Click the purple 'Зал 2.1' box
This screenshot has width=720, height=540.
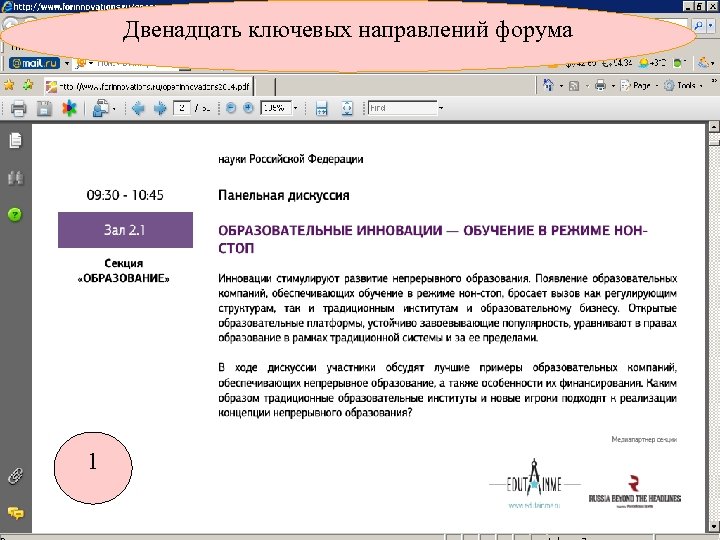pos(125,230)
